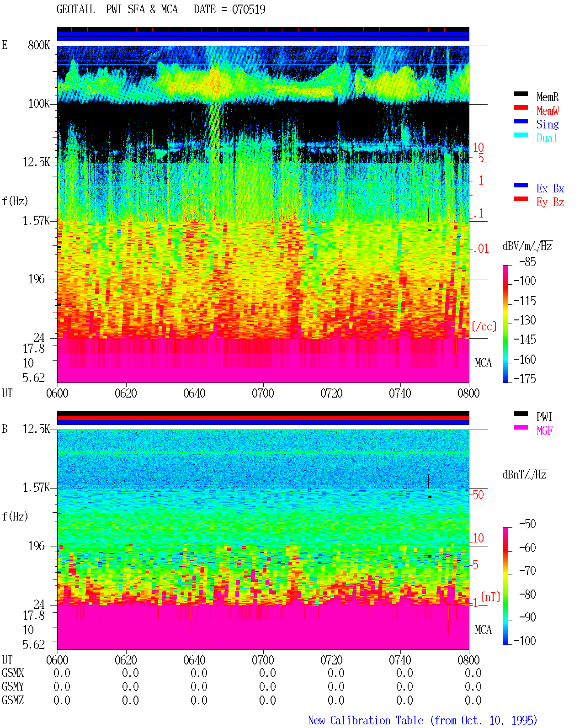Click the "dBV/m/√Hz" unit label

point(527,246)
